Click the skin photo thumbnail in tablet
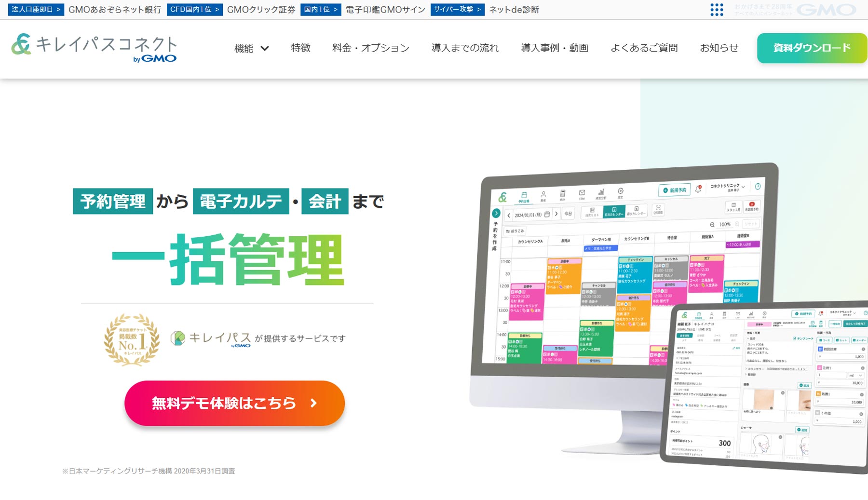The width and height of the screenshot is (868, 500). coord(764,399)
